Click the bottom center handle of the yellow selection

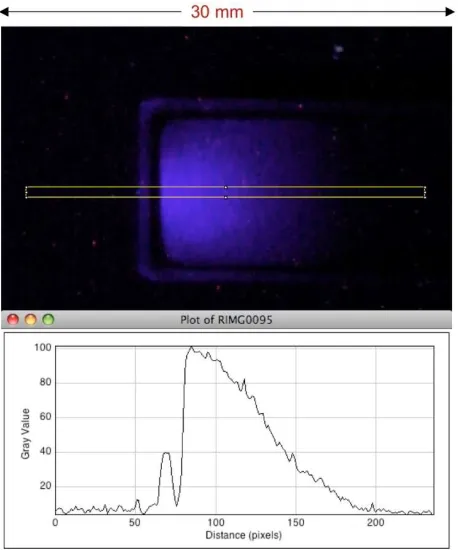coord(225,197)
